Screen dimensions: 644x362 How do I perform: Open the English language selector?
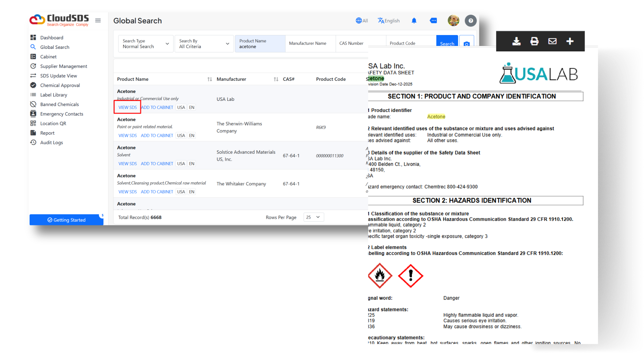click(389, 21)
